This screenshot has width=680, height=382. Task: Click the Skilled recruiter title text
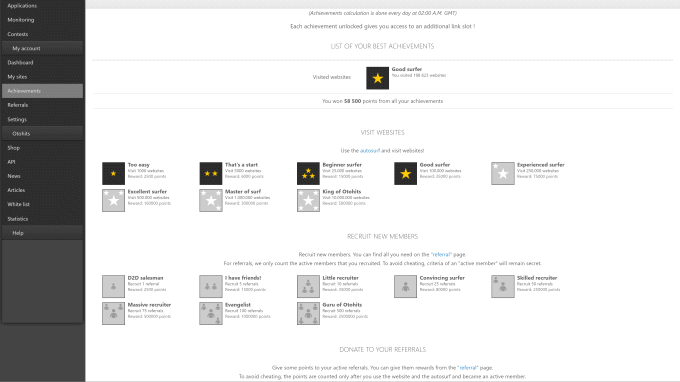[x=537, y=278]
